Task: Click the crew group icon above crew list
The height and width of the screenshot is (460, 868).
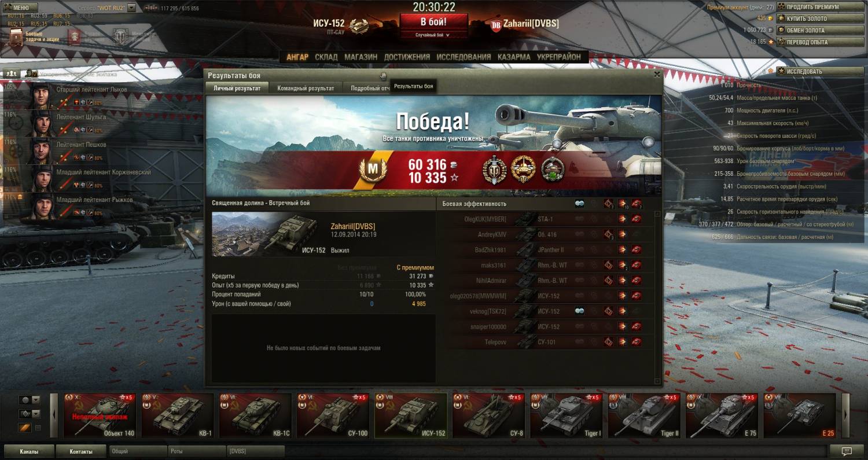Action: coord(11,74)
